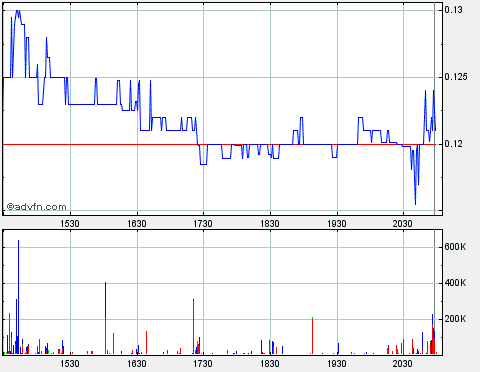The image size is (480, 372).
Task: Pick the 2030 label under the volume chart
Action: [x=403, y=363]
